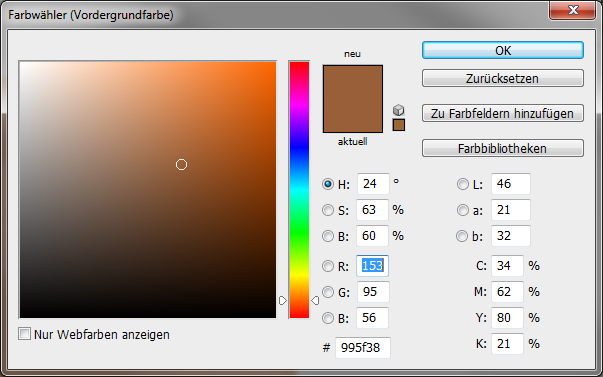Click the L value field showing 46
603x377 pixels.
(511, 184)
